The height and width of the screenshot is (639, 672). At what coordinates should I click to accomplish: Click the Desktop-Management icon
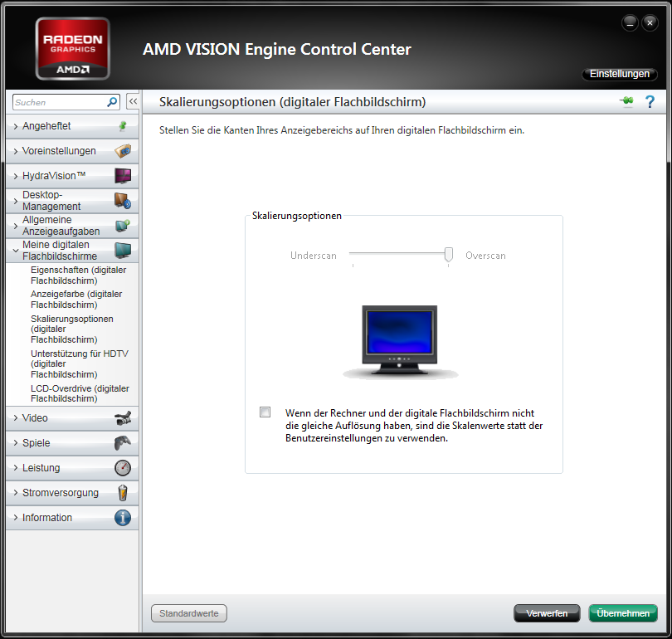(x=123, y=201)
